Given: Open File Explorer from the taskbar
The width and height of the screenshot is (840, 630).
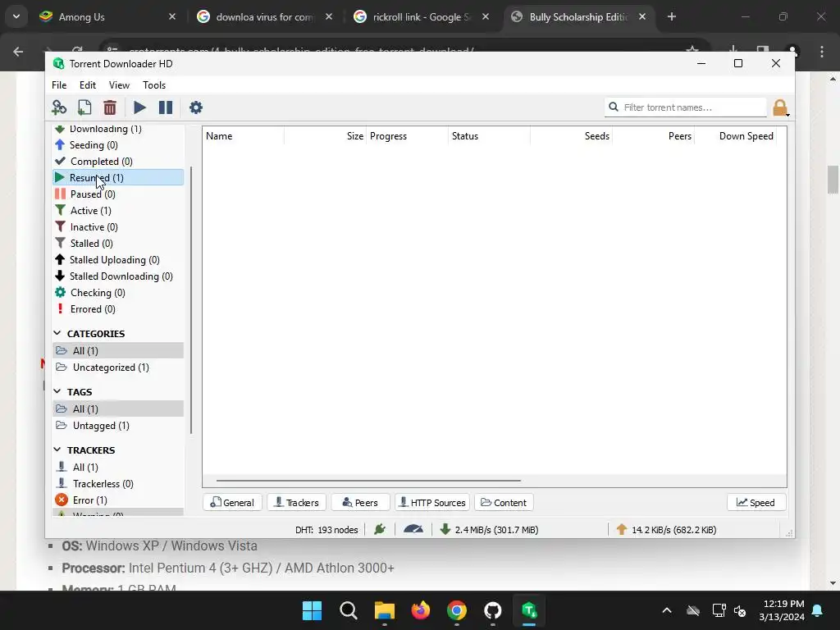Looking at the screenshot, I should coord(384,610).
